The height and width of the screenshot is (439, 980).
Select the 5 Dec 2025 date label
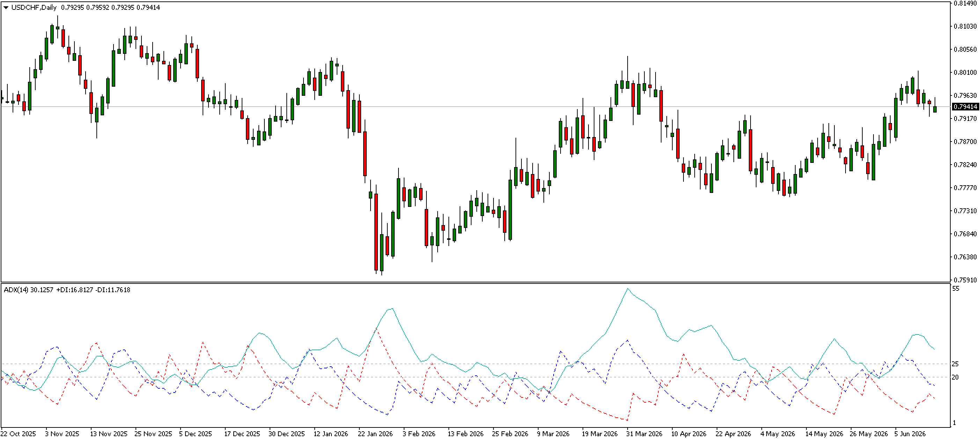196,434
